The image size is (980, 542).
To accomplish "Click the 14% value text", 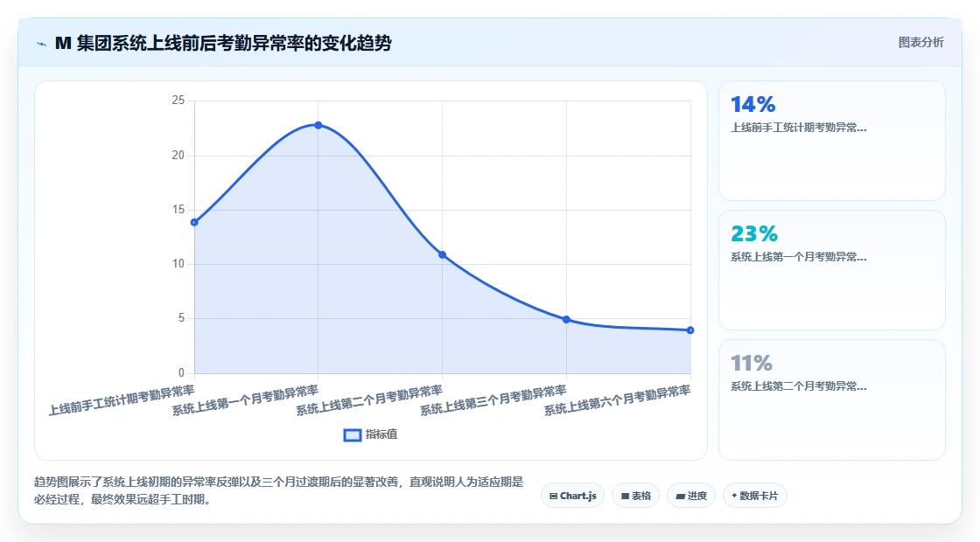I will coord(753,104).
